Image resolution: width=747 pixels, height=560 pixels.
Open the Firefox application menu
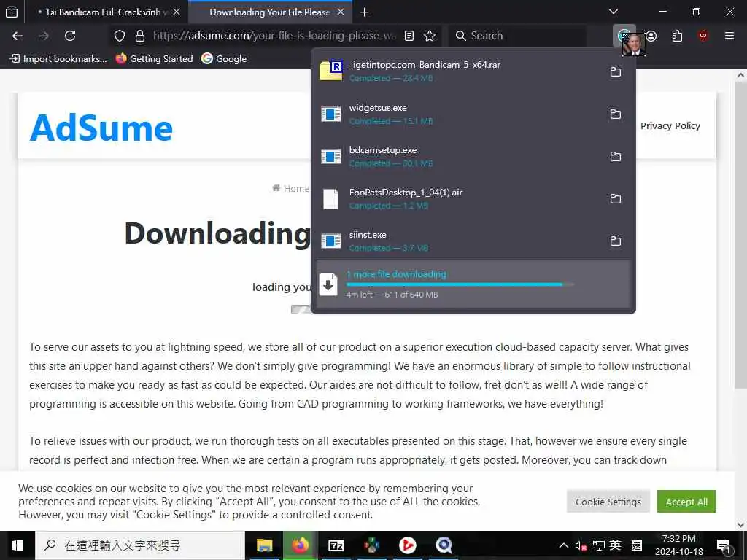729,36
